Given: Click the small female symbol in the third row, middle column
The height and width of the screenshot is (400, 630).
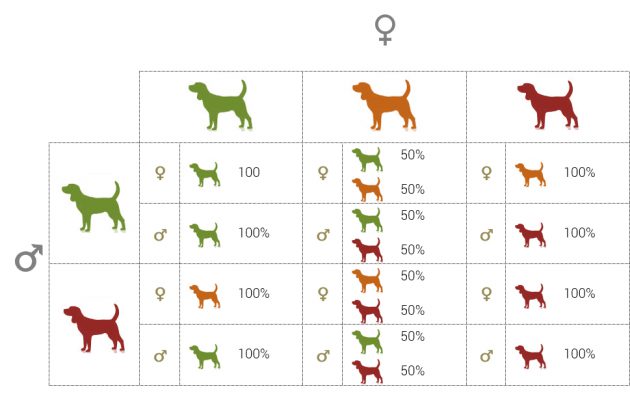Looking at the screenshot, I should (x=323, y=294).
